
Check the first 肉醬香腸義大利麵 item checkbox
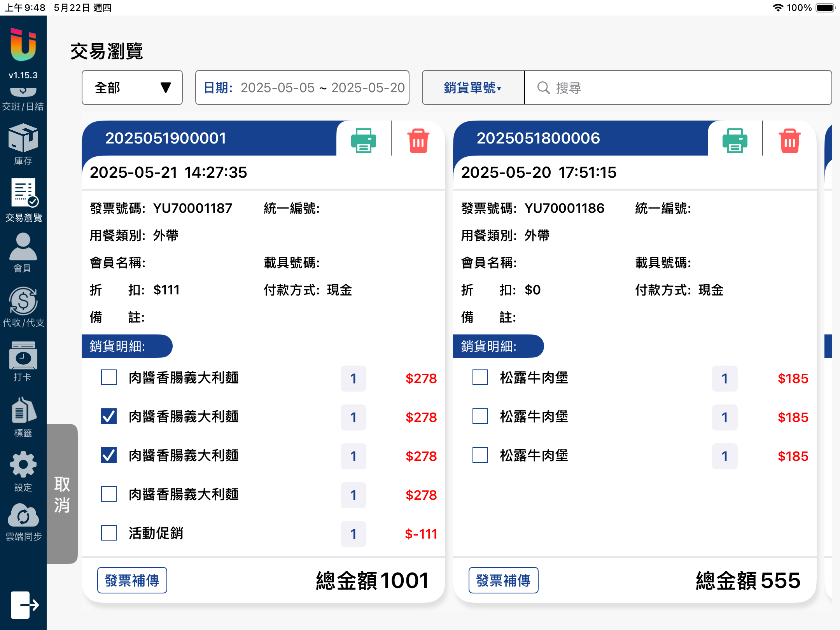coord(109,378)
